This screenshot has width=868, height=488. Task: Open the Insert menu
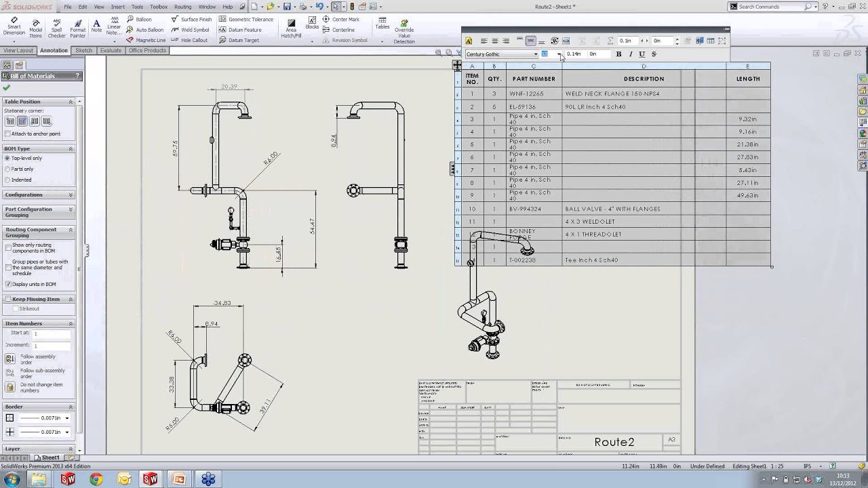[x=118, y=7]
